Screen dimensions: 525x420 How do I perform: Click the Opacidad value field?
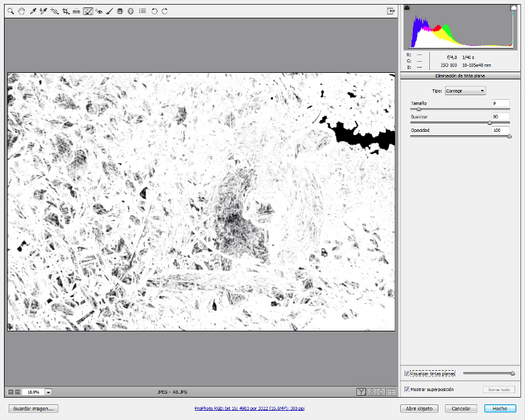501,130
